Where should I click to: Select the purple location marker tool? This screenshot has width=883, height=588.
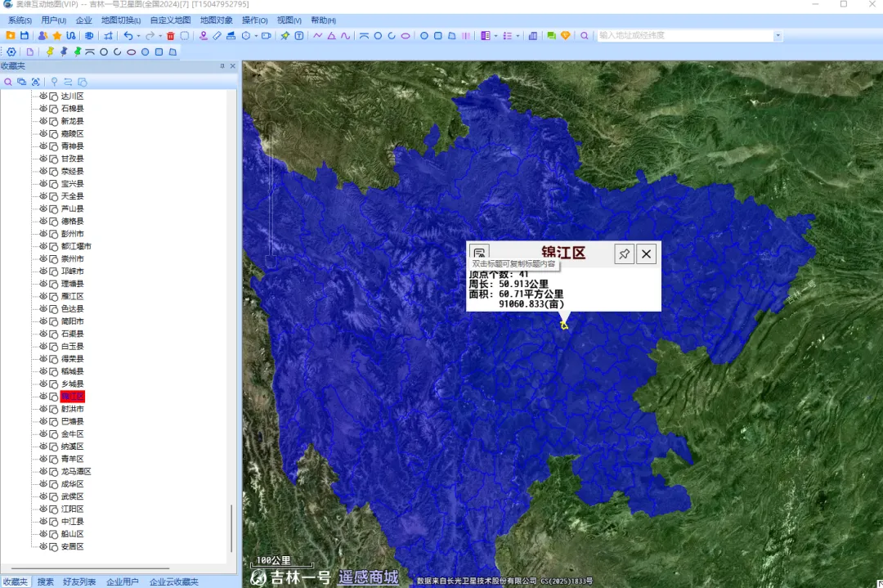[x=204, y=35]
